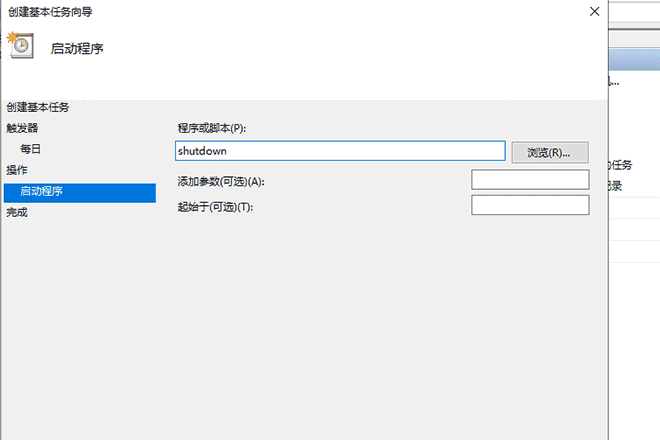Focus the 程序或脚本 field containing shutdown
The width and height of the screenshot is (660, 440).
point(340,151)
